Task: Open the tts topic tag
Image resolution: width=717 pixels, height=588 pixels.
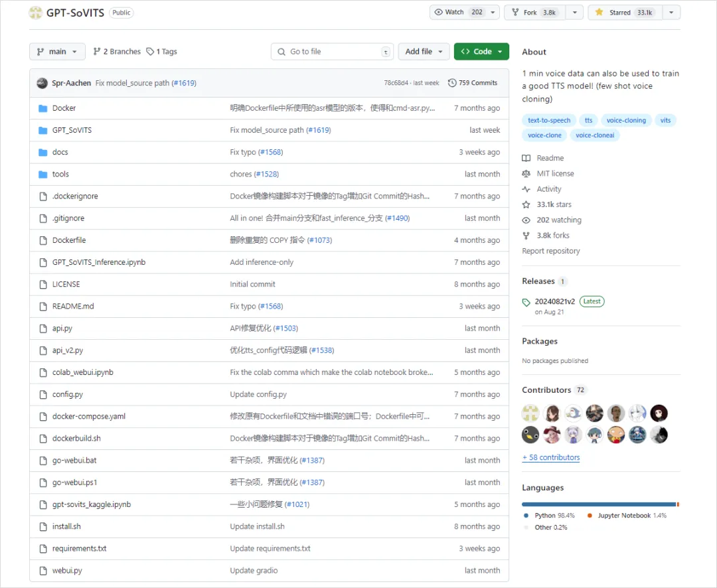Action: click(588, 120)
